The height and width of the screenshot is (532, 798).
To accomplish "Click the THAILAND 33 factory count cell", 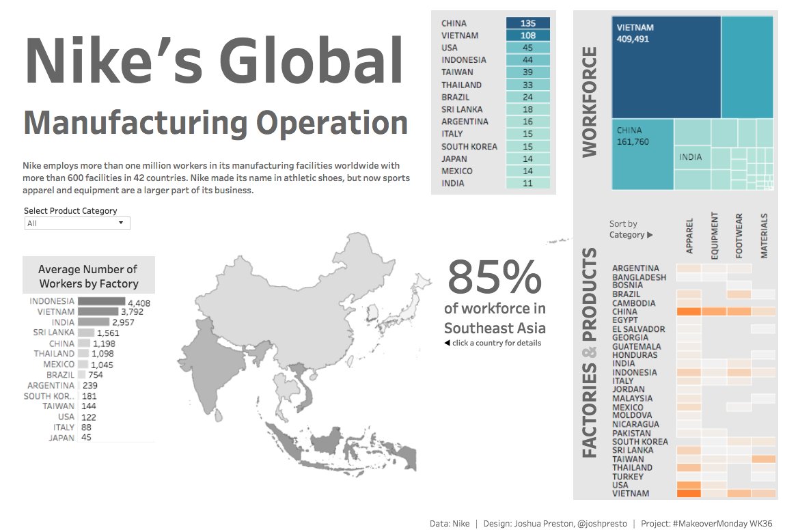I will click(x=527, y=85).
